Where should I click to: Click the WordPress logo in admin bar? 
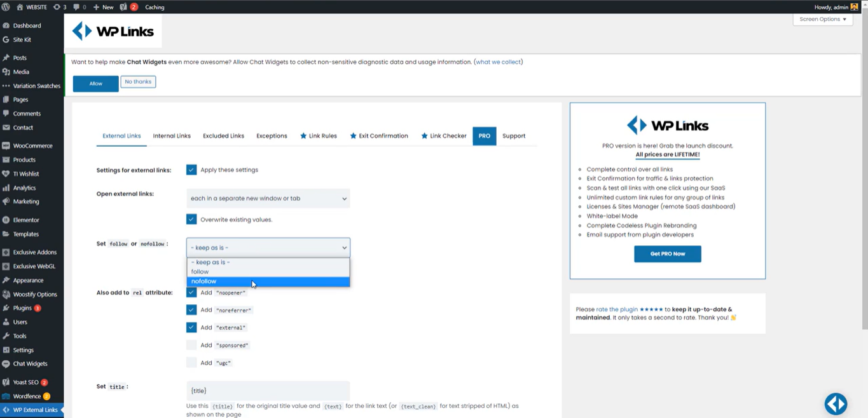pos(6,7)
